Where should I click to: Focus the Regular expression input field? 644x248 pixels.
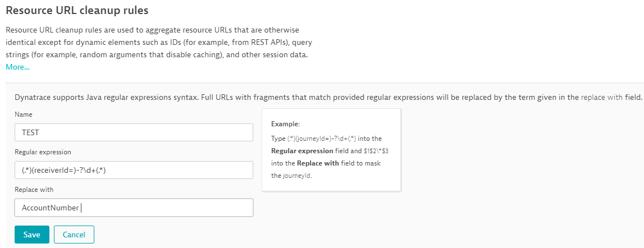coord(134,170)
